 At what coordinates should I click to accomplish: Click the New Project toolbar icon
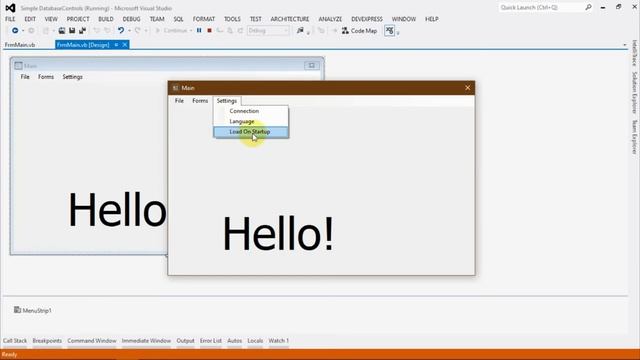46,31
